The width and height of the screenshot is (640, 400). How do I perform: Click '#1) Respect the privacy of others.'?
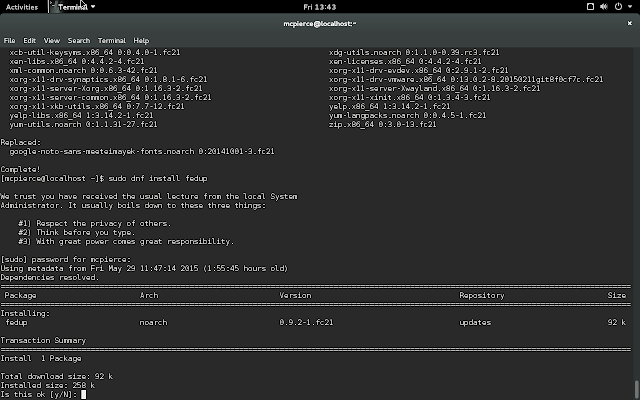pyautogui.click(x=95, y=223)
